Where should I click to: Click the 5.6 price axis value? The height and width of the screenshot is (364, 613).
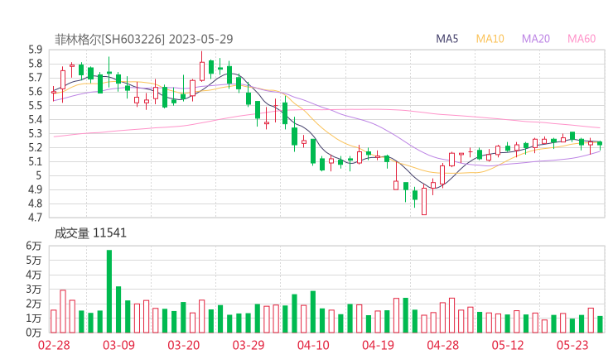(35, 92)
